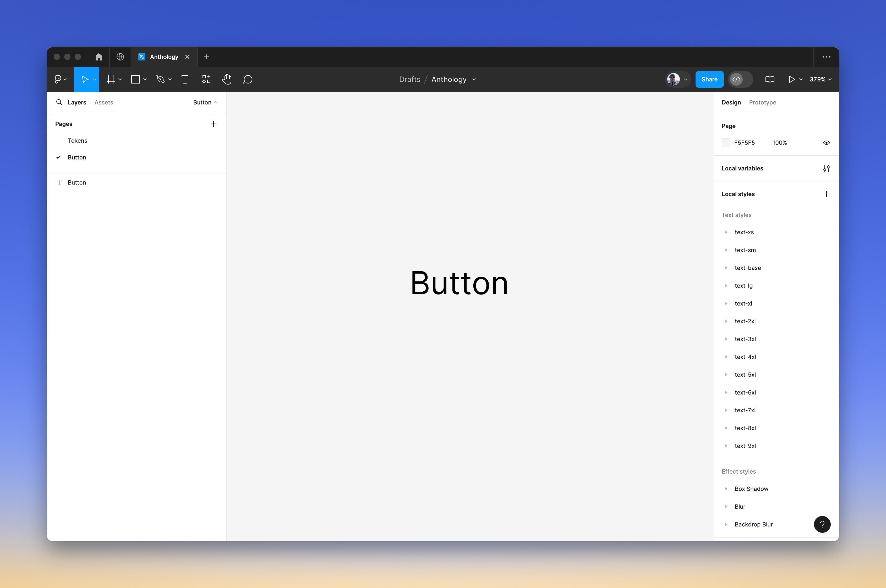Open local variables settings

pos(827,168)
